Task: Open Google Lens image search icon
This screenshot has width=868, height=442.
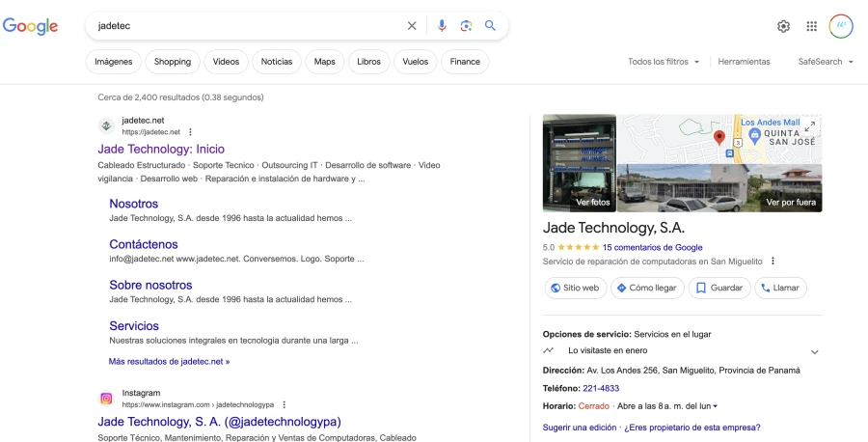Action: 466,25
